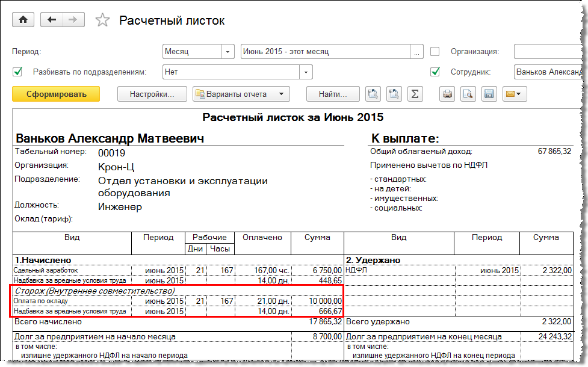
Task: Open print preview with magnifier page icon
Action: click(x=468, y=94)
